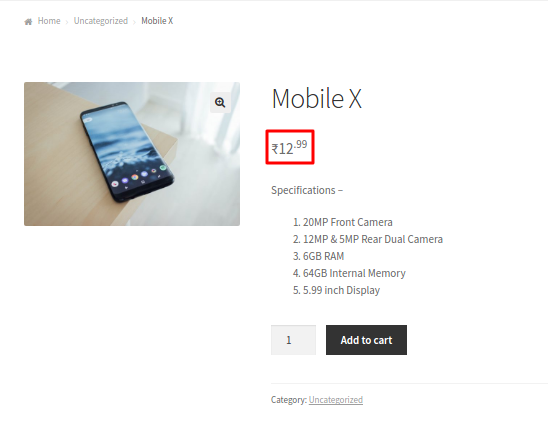Screen dimensions: 548x427
Task: Go to Uncategorized in the breadcrumb
Action: pos(101,21)
